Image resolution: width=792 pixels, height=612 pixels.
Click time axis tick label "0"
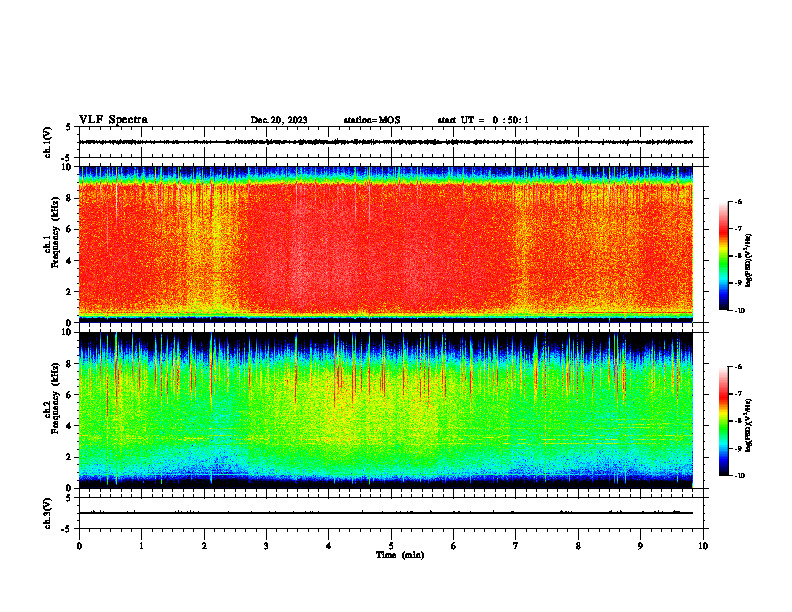[79, 546]
